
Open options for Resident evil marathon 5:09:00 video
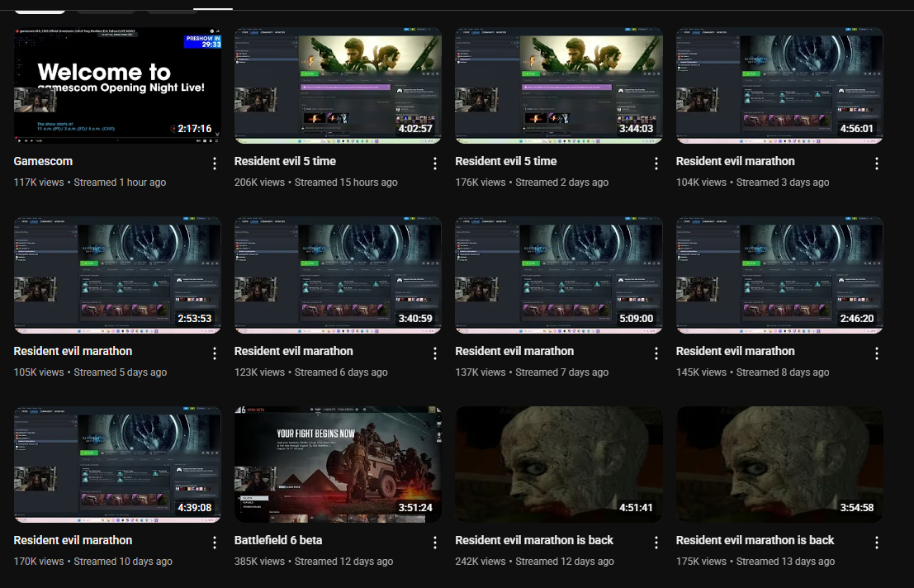coord(656,353)
